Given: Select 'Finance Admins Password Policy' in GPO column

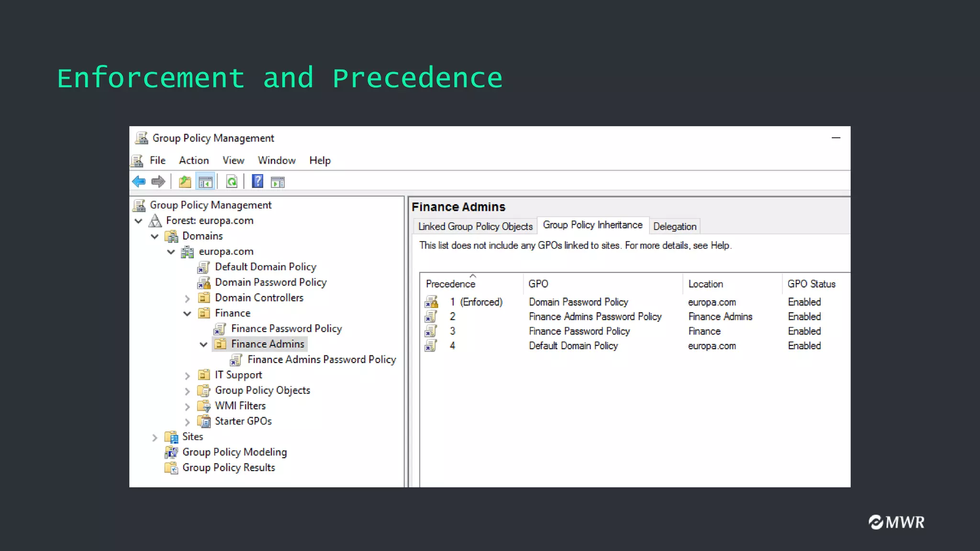Looking at the screenshot, I should point(595,317).
